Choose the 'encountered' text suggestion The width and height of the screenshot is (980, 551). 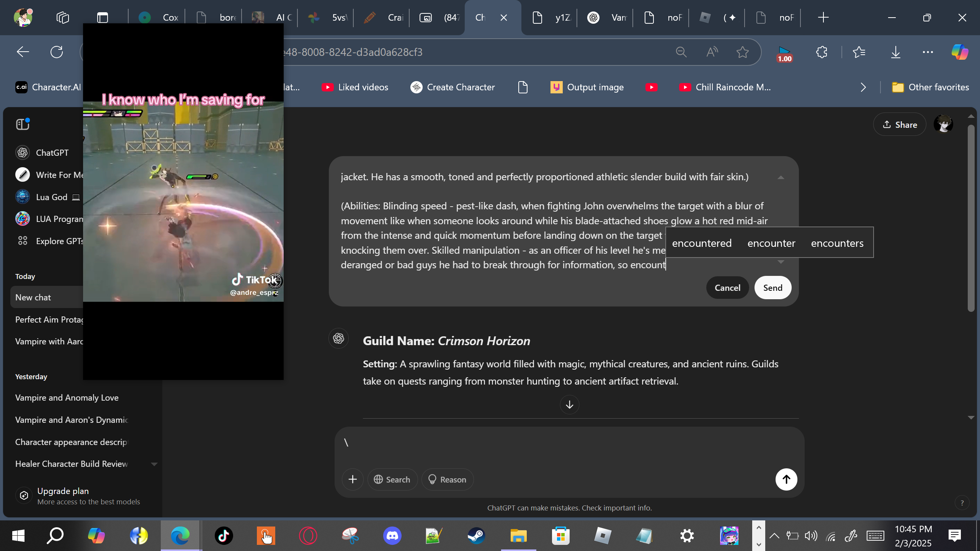[702, 243]
